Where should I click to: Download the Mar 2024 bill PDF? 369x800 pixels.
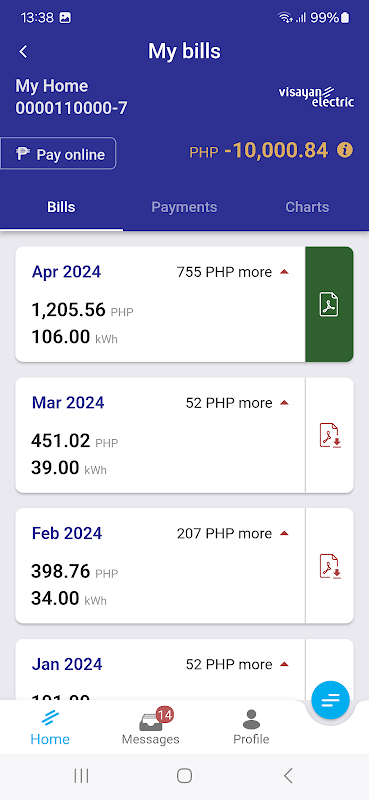[330, 435]
